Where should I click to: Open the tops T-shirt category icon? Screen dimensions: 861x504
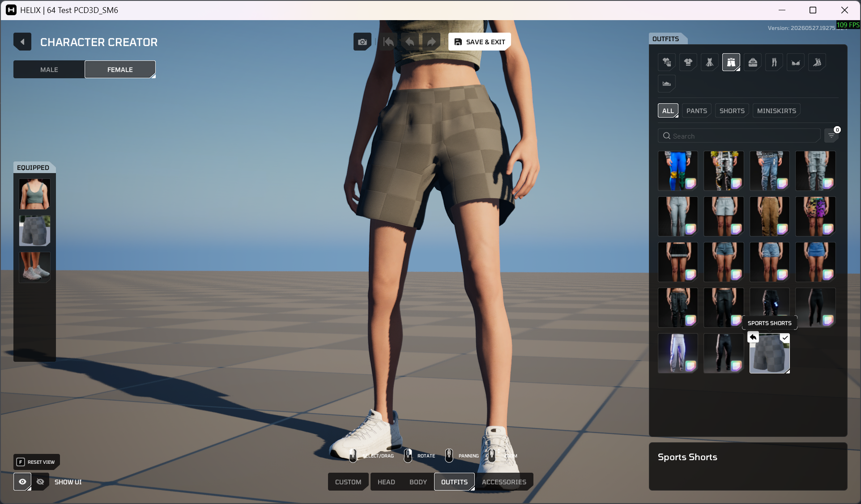[688, 62]
